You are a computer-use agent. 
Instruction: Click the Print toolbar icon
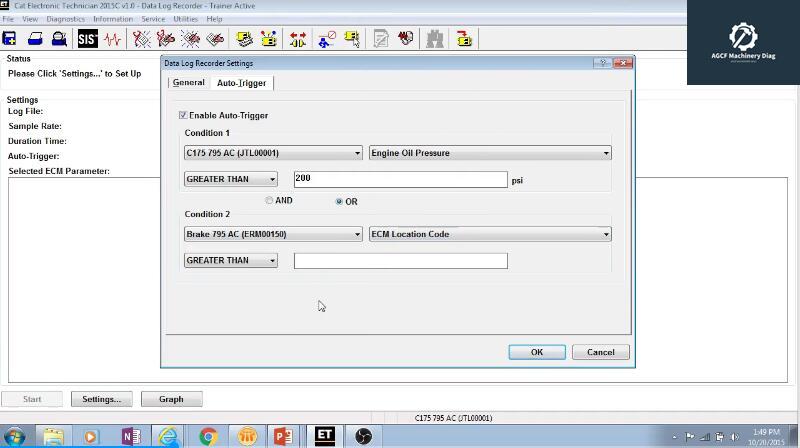(35, 39)
